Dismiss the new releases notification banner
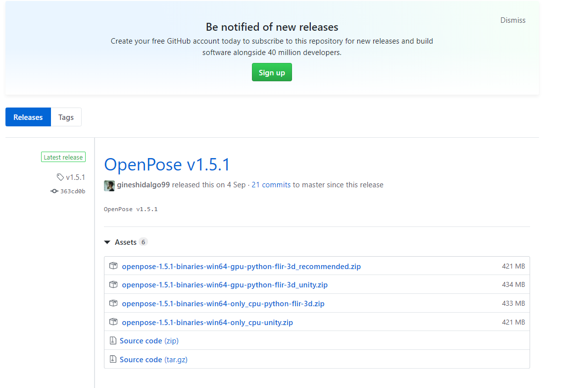 pos(513,20)
